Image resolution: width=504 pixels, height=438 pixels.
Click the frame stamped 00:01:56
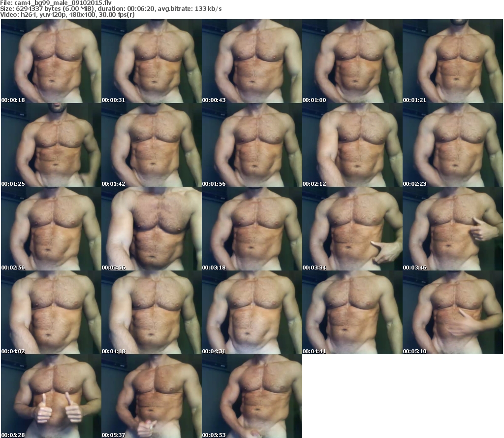click(252, 145)
